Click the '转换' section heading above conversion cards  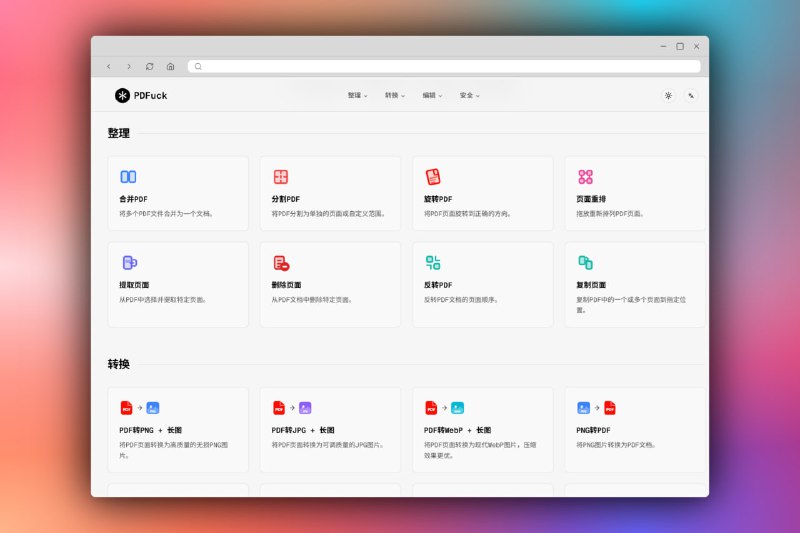pyautogui.click(x=118, y=364)
